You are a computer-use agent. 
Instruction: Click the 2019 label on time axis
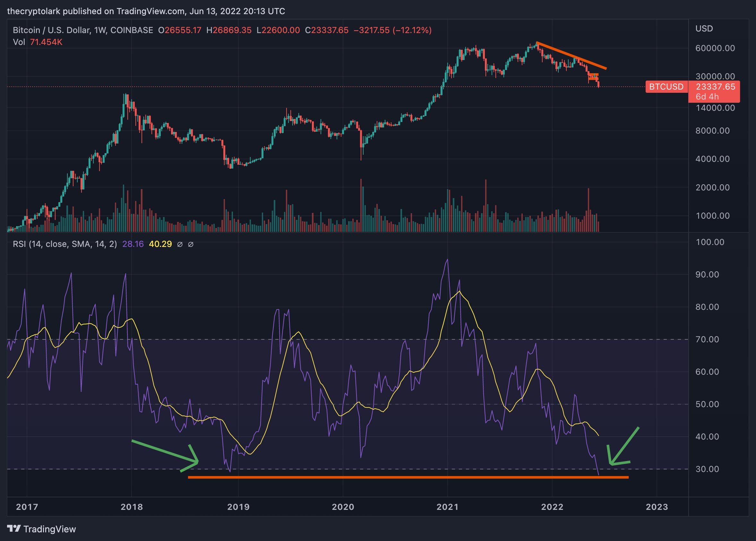click(238, 507)
